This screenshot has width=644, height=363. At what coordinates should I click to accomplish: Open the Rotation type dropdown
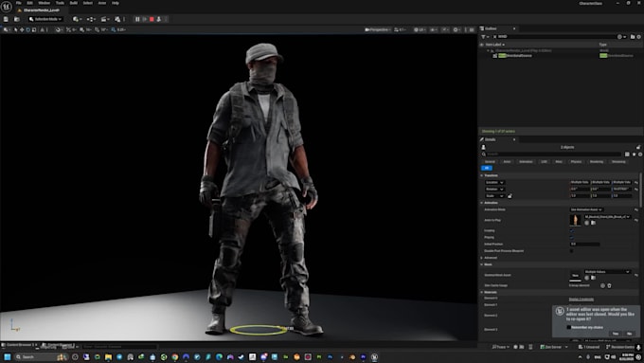494,190
